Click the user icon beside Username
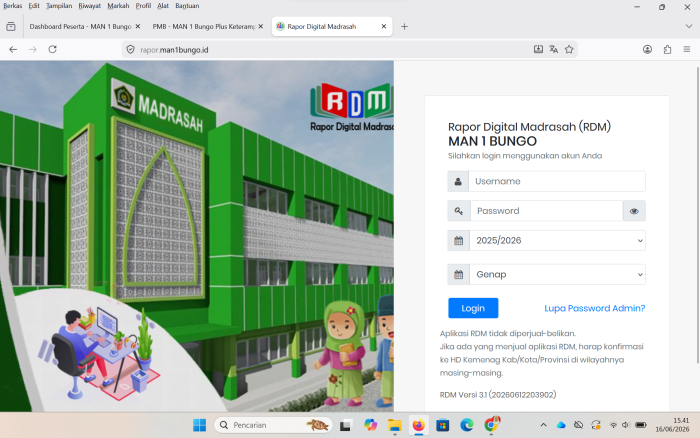Screen dimensions: 700x438 (458, 181)
